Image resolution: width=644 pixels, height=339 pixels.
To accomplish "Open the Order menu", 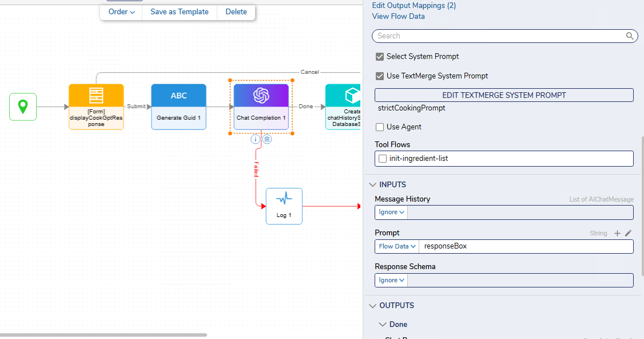I will pos(121,11).
